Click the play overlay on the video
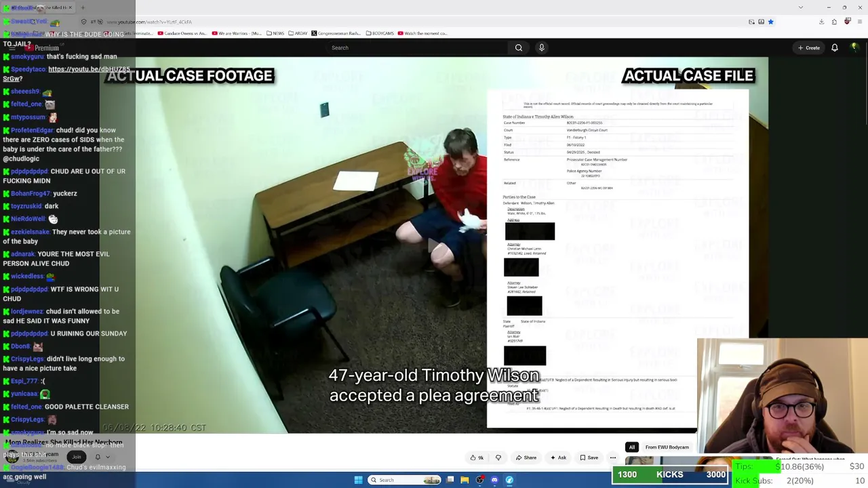 (x=434, y=245)
